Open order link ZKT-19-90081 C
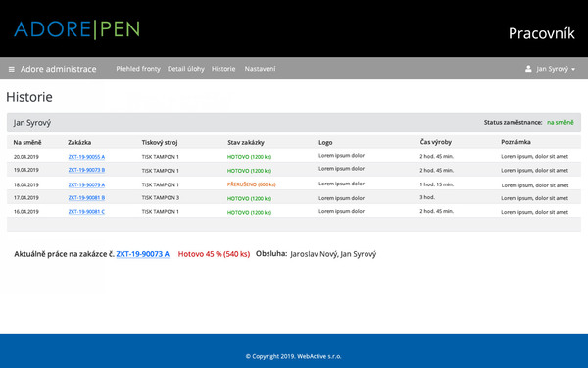The width and height of the screenshot is (588, 368). 86,212
